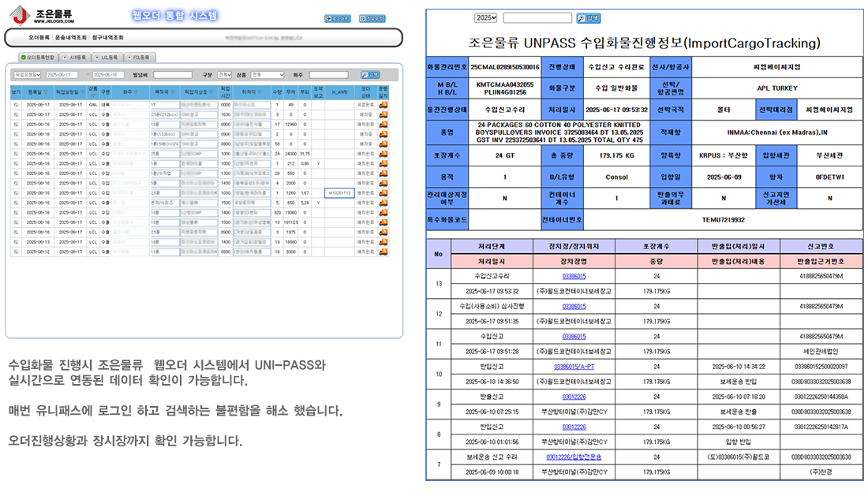Focus the UNPASS search text box

click(537, 17)
